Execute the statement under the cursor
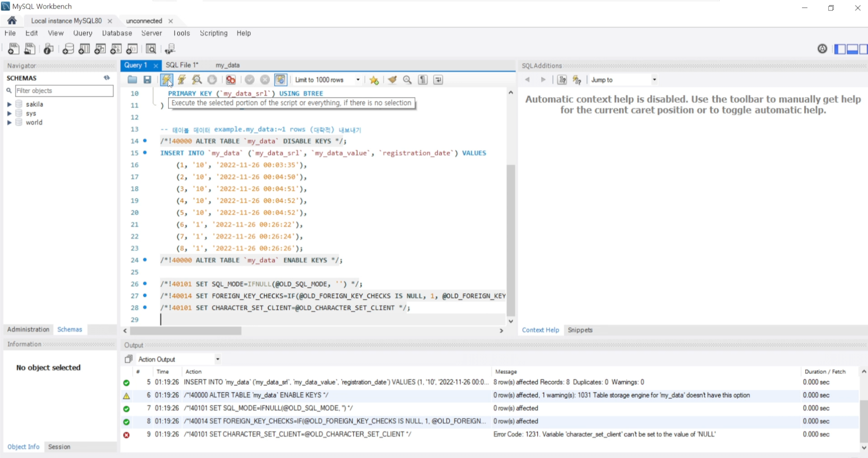The width and height of the screenshot is (868, 458). click(x=182, y=80)
